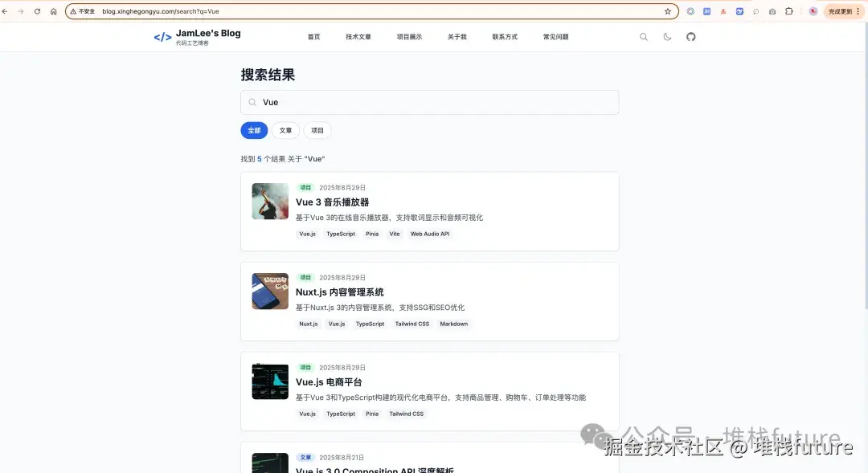Switch results to 文章 only

(x=285, y=130)
